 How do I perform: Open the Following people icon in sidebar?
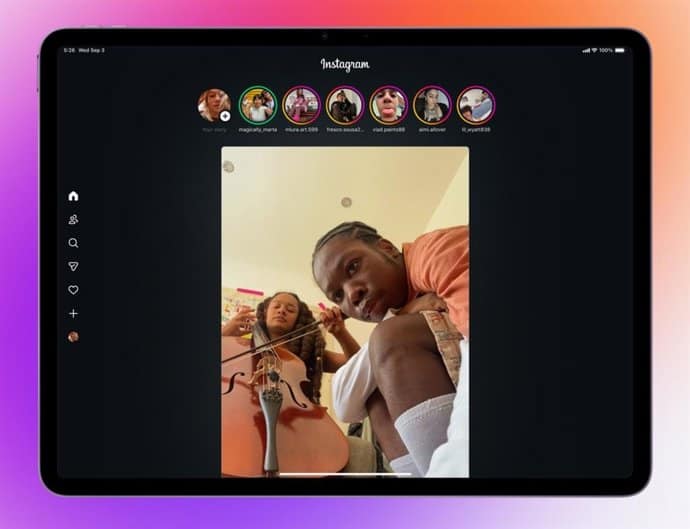point(73,220)
